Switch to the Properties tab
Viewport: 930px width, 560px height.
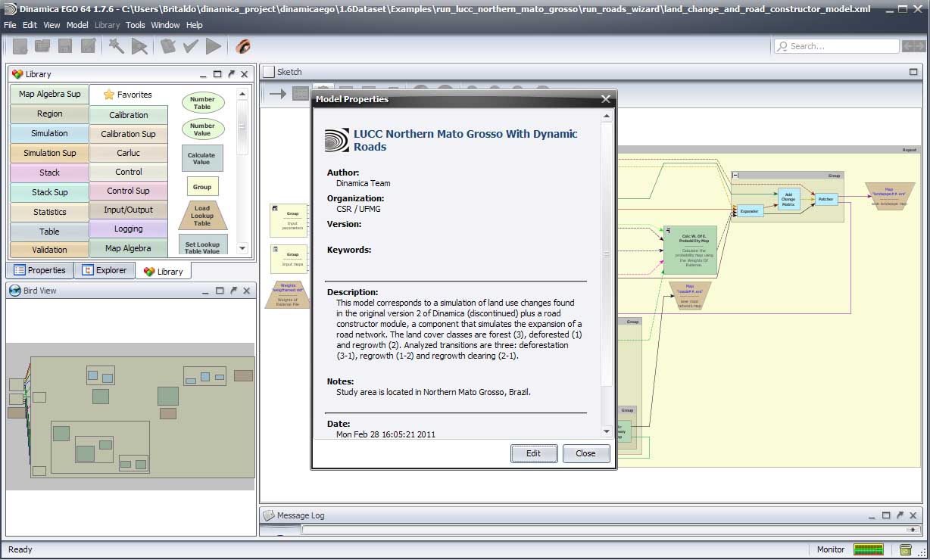click(x=40, y=270)
